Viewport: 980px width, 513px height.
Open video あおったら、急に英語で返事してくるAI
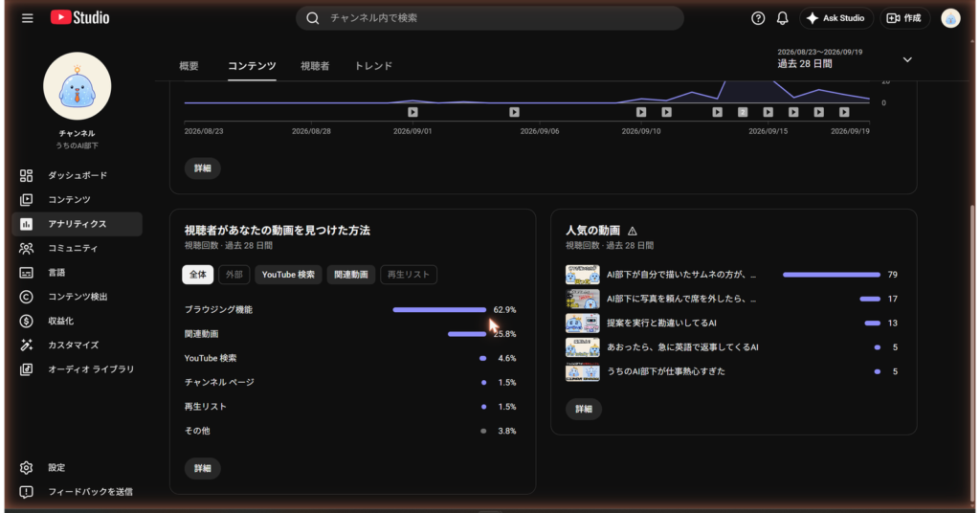click(731, 347)
